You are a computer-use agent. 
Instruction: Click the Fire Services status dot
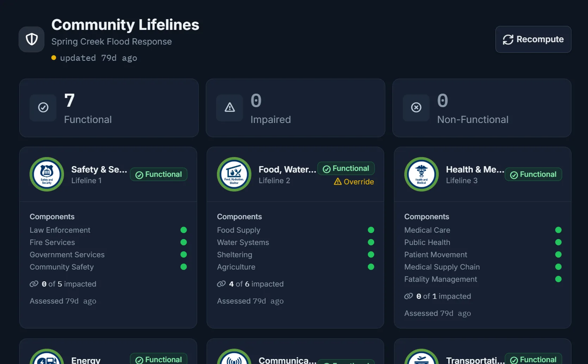pos(183,242)
